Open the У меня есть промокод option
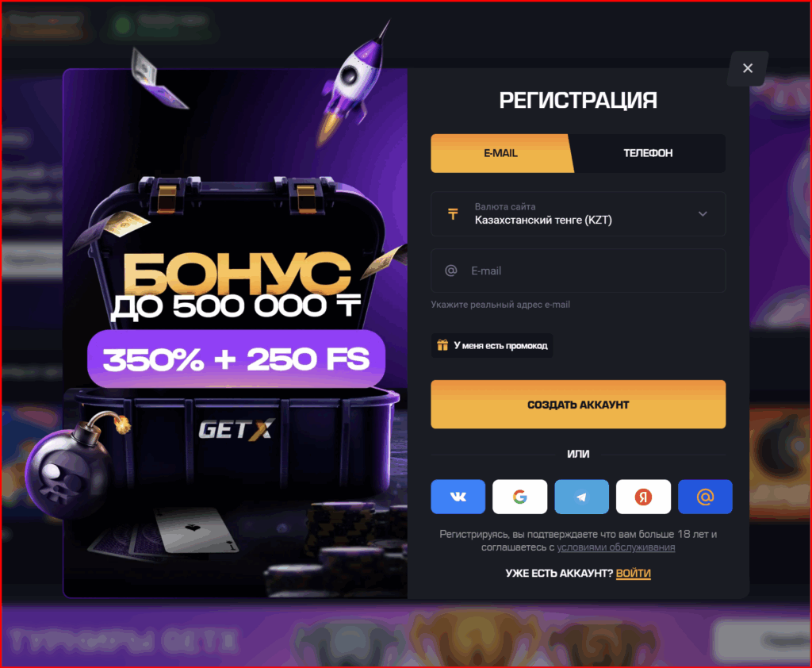 pyautogui.click(x=492, y=345)
